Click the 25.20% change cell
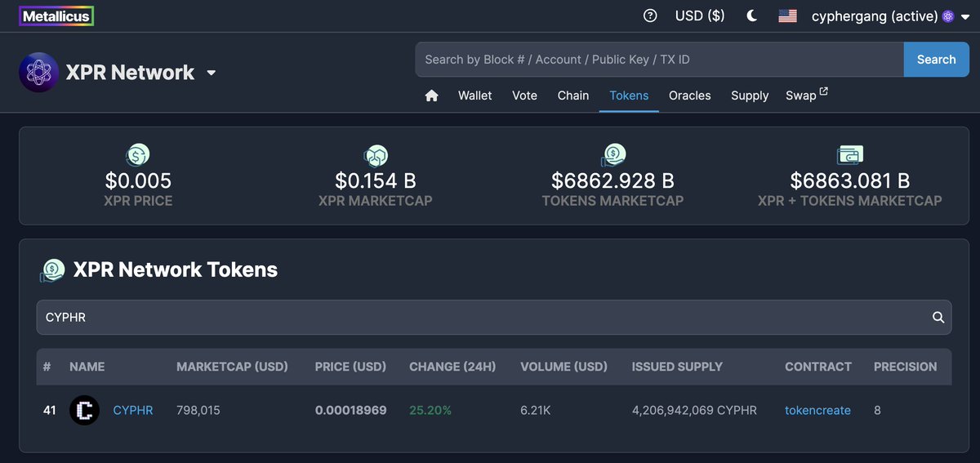This screenshot has width=980, height=463. (x=430, y=410)
